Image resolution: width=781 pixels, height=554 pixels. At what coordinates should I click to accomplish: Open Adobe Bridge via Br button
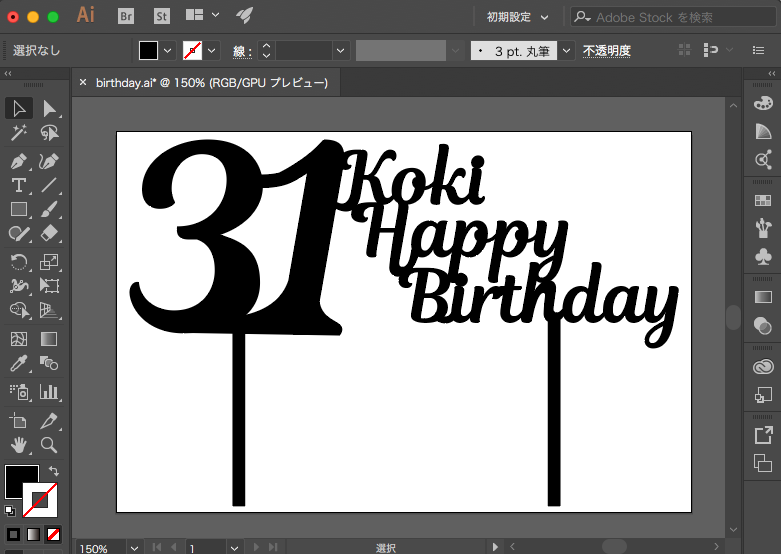click(126, 16)
